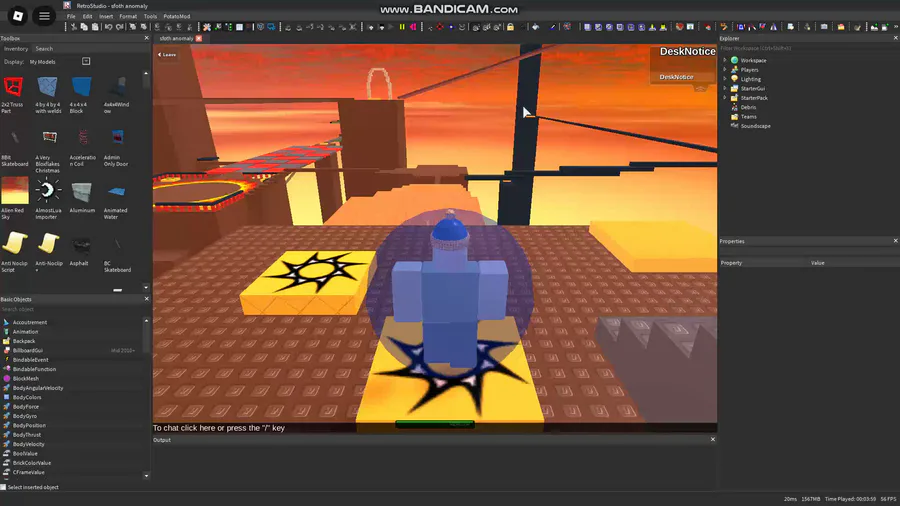Click the Redo toolbar icon
The image size is (900, 506).
(119, 27)
